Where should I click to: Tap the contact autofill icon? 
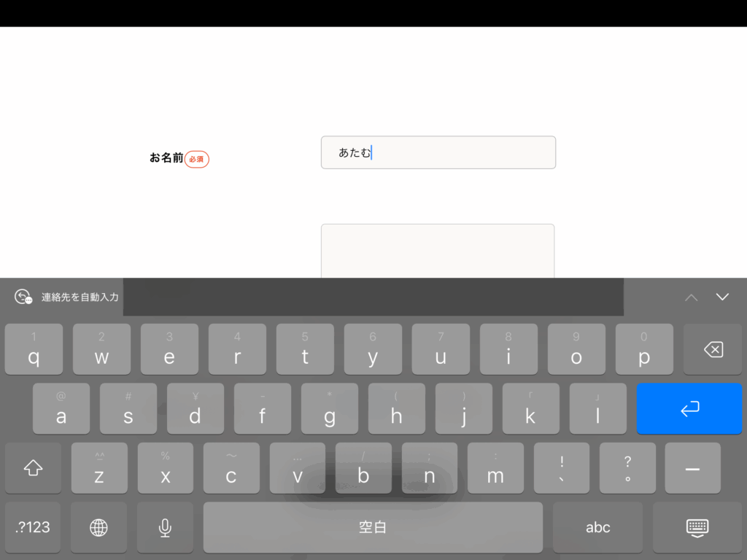tap(23, 297)
